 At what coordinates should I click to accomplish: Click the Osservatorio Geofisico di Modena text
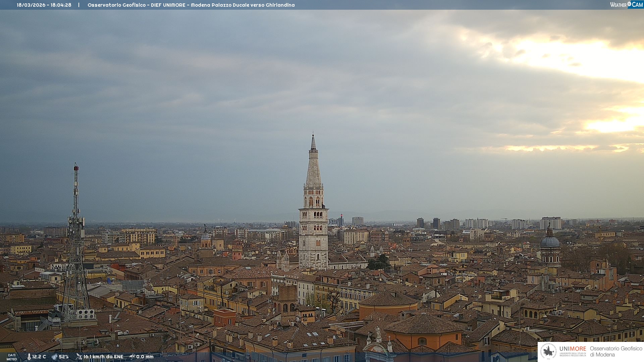click(x=616, y=351)
